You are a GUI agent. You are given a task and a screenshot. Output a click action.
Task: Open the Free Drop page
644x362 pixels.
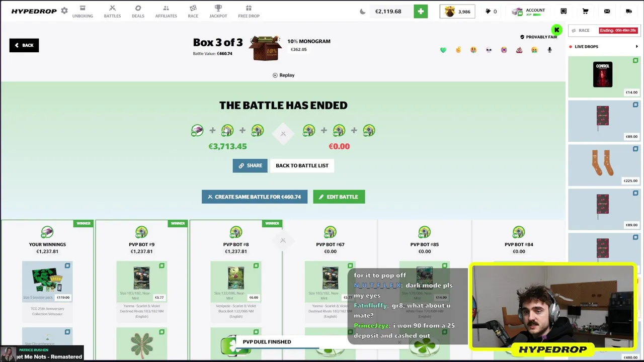pos(249,12)
